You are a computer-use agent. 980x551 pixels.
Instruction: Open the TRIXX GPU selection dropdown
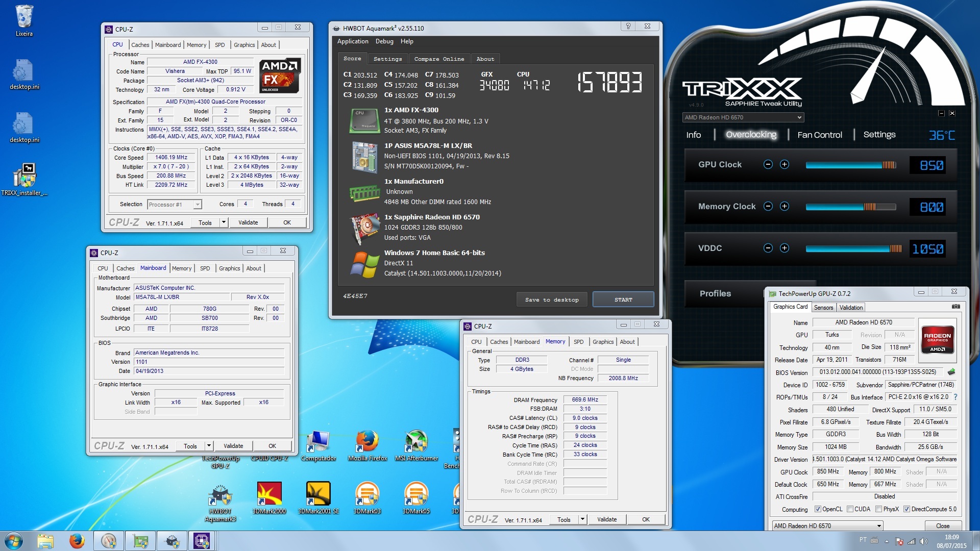743,117
